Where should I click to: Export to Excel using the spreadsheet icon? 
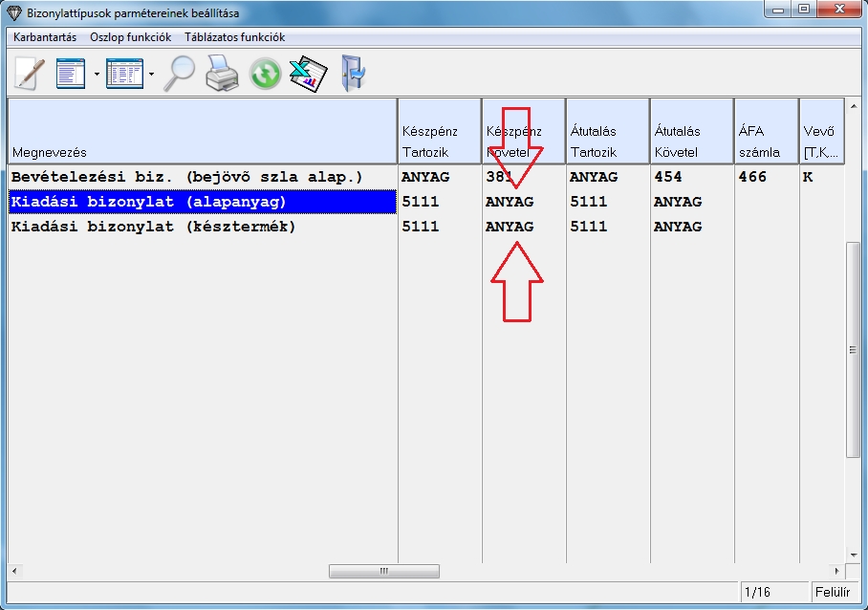pos(308,74)
